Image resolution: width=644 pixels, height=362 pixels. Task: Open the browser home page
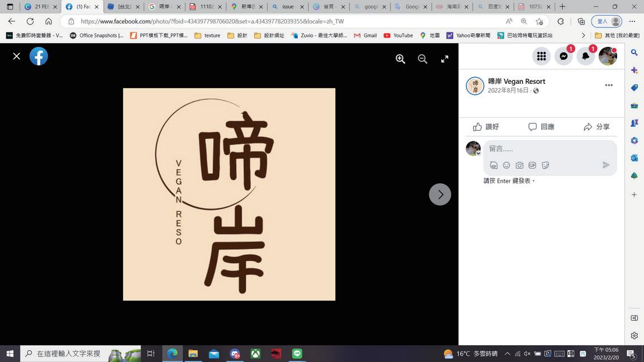pos(49,21)
